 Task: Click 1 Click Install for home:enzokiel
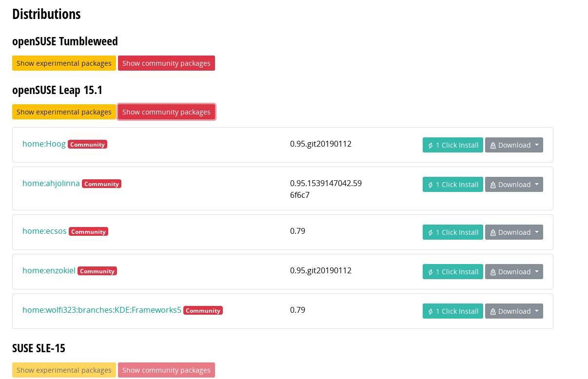pyautogui.click(x=453, y=271)
